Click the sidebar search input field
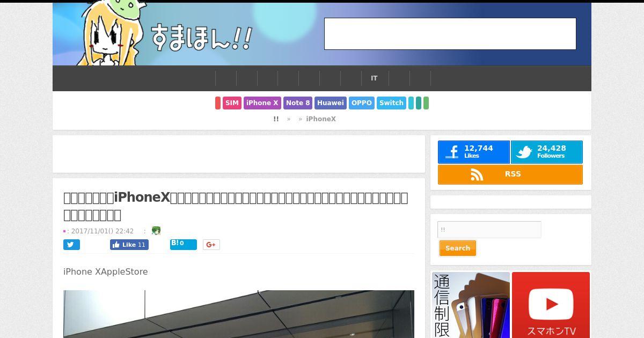The height and width of the screenshot is (338, 644). pyautogui.click(x=489, y=230)
